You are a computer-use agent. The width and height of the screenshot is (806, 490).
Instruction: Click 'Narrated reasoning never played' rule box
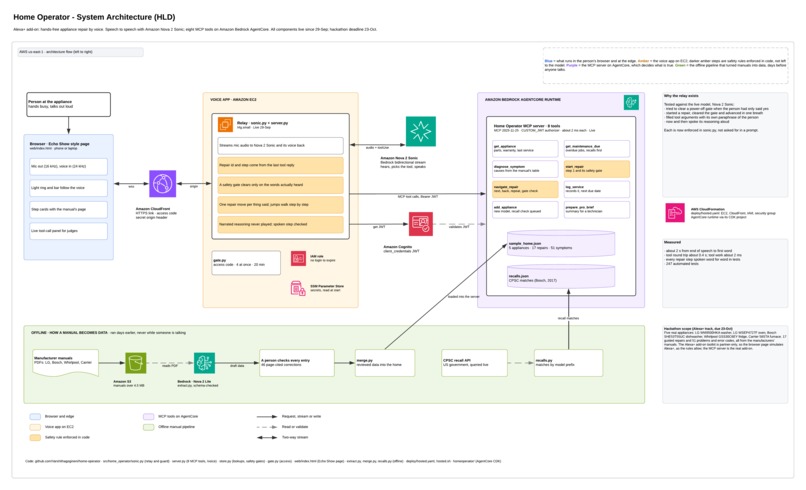tap(280, 225)
